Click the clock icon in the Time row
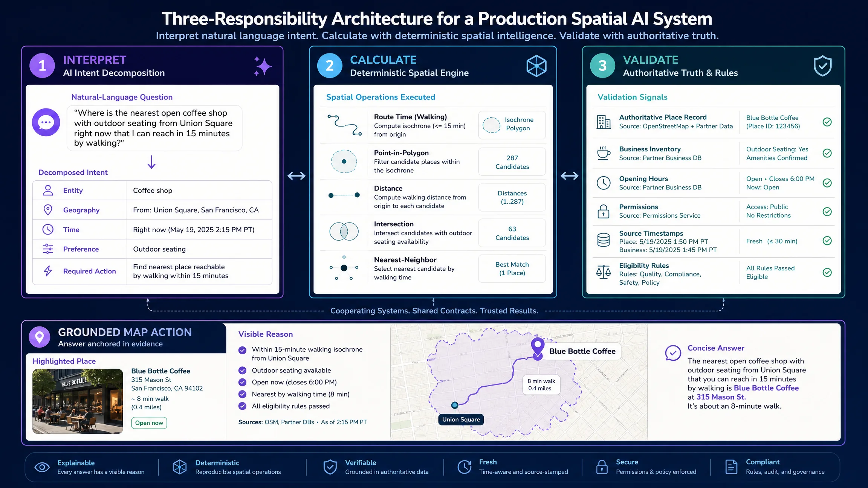The image size is (868, 488). click(x=48, y=229)
